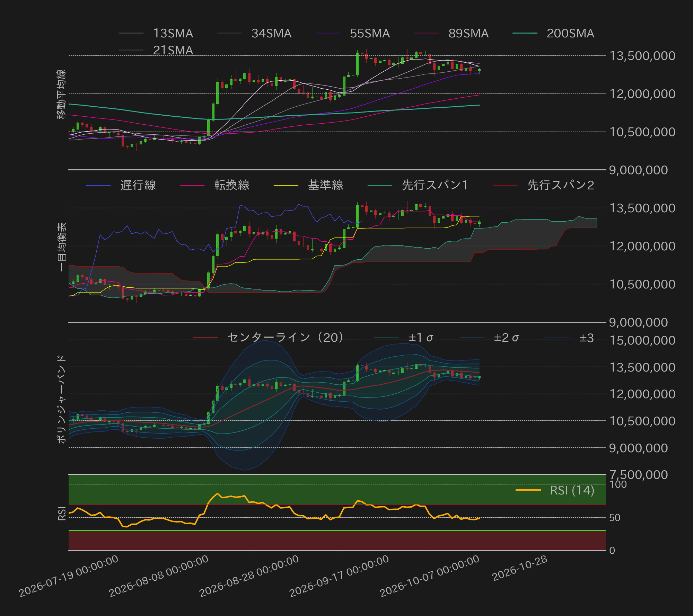693x616 pixels.
Task: Click the 2026-08-28 00:00:00 date label
Action: [x=249, y=577]
